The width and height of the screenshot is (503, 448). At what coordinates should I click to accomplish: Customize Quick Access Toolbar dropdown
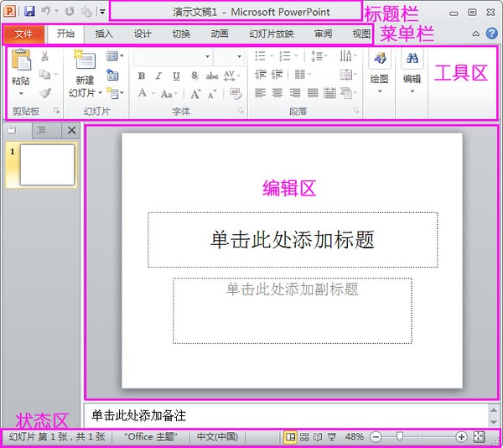(102, 12)
